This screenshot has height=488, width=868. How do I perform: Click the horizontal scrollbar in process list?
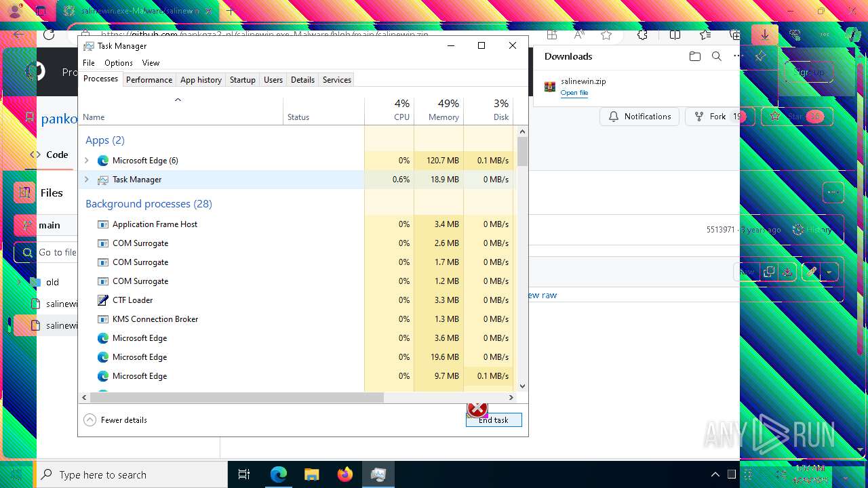pos(237,398)
